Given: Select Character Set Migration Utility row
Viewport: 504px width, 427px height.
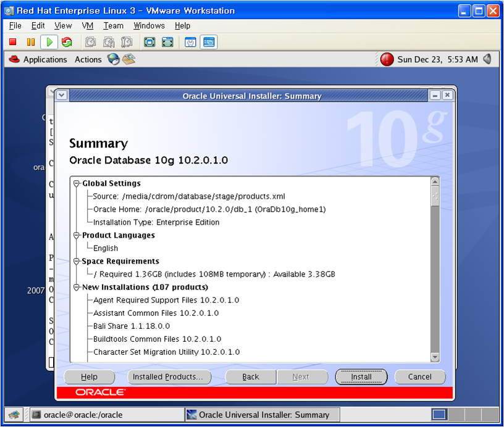Looking at the screenshot, I should point(167,352).
